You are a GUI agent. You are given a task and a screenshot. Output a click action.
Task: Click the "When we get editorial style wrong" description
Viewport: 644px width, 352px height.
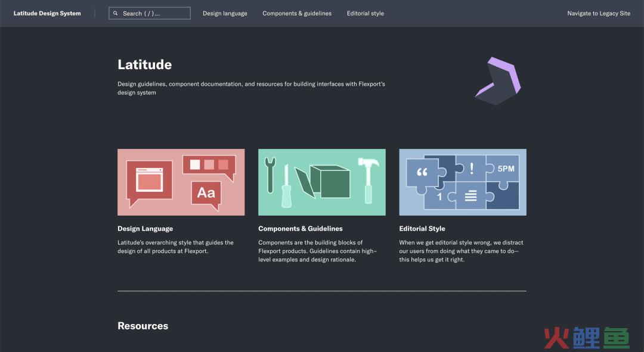(461, 251)
